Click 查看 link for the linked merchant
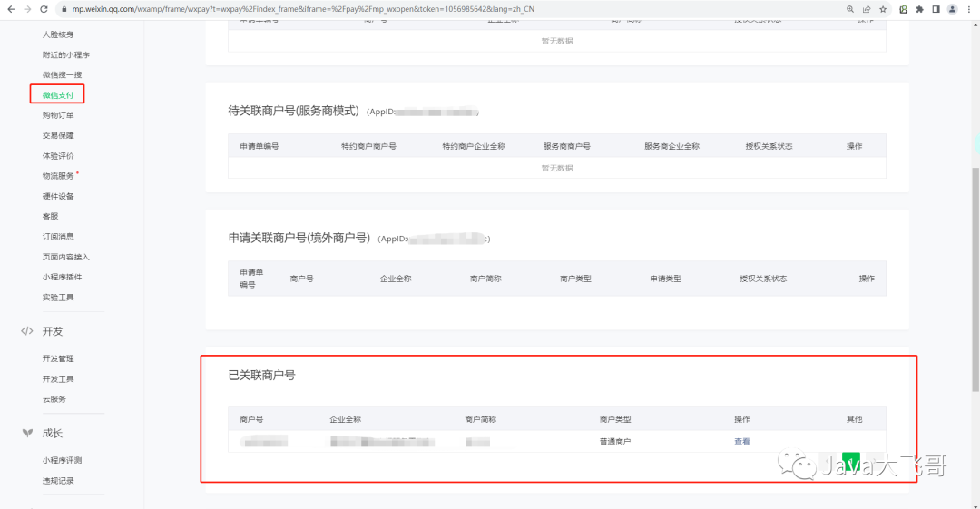This screenshot has height=509, width=980. 742,442
